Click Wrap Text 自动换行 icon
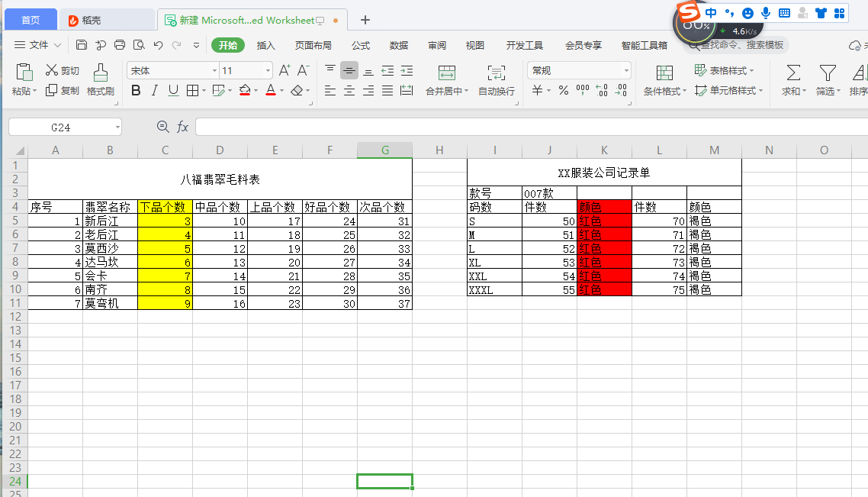This screenshot has width=868, height=497. tap(496, 73)
